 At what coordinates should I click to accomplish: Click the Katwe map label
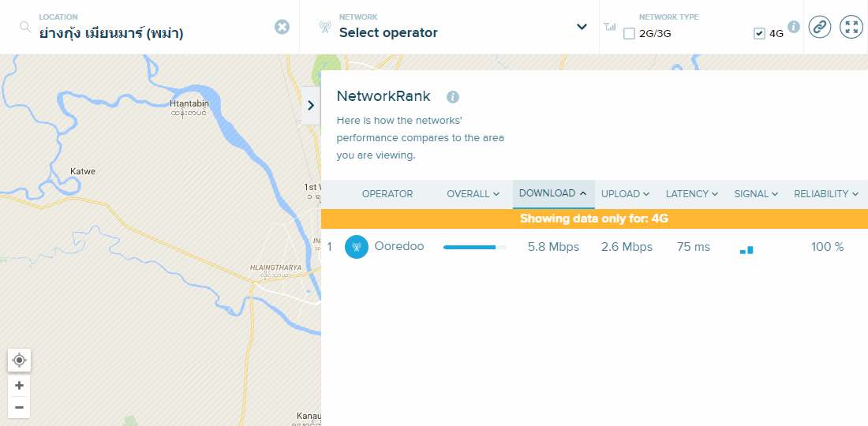(83, 171)
